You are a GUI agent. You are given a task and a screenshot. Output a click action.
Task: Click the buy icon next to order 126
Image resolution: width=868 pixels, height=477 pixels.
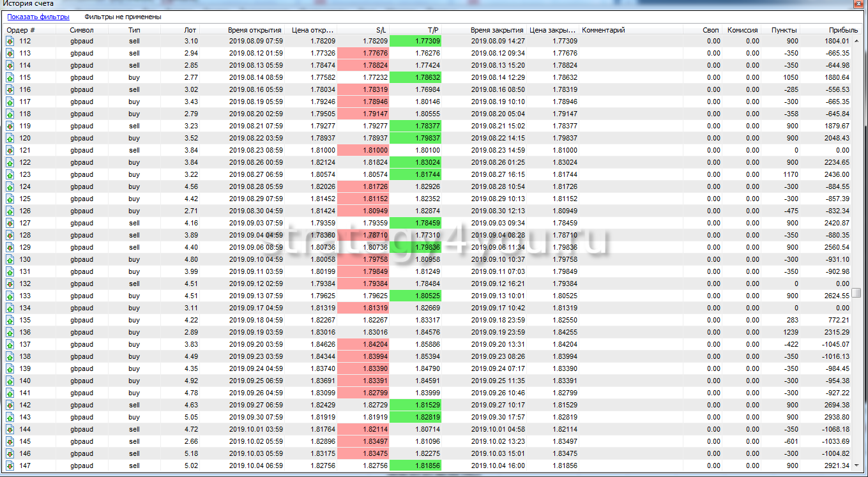[x=10, y=211]
